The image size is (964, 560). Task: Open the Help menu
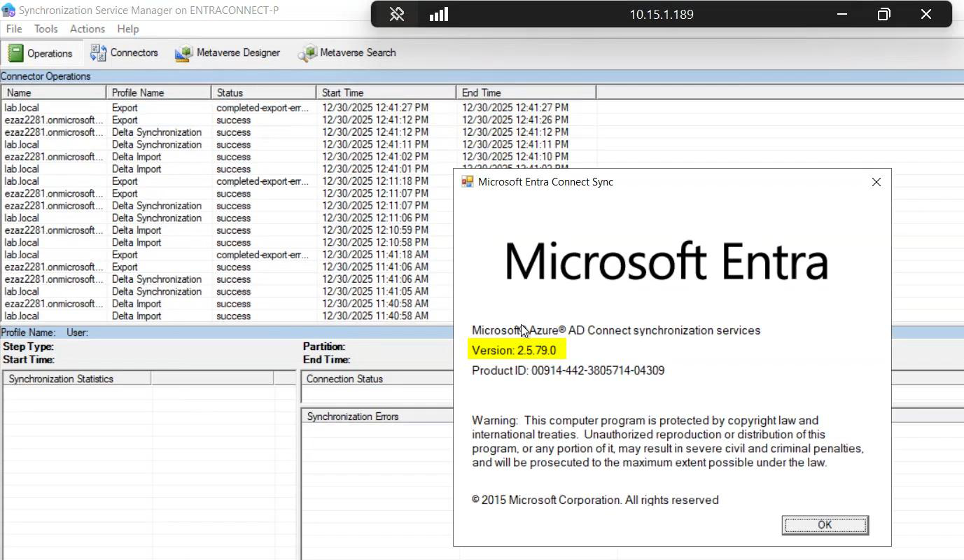coord(128,29)
